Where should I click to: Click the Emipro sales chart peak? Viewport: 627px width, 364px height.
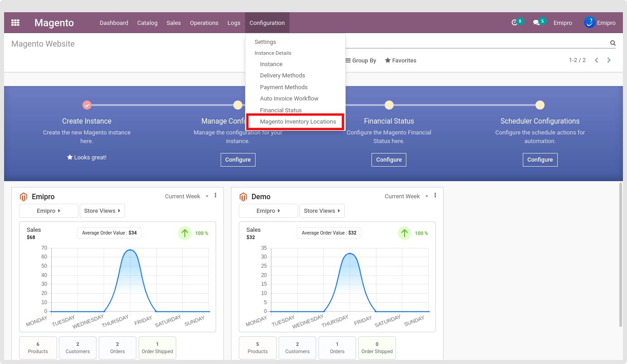tap(130, 250)
